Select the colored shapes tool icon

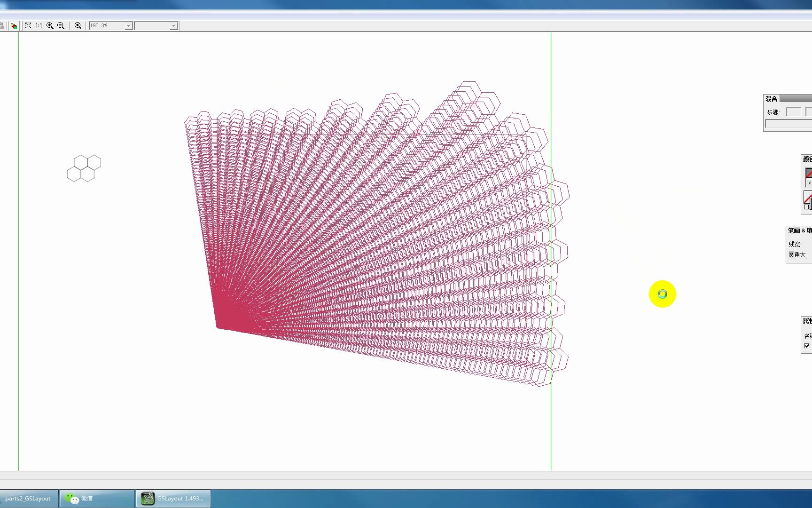(x=14, y=26)
